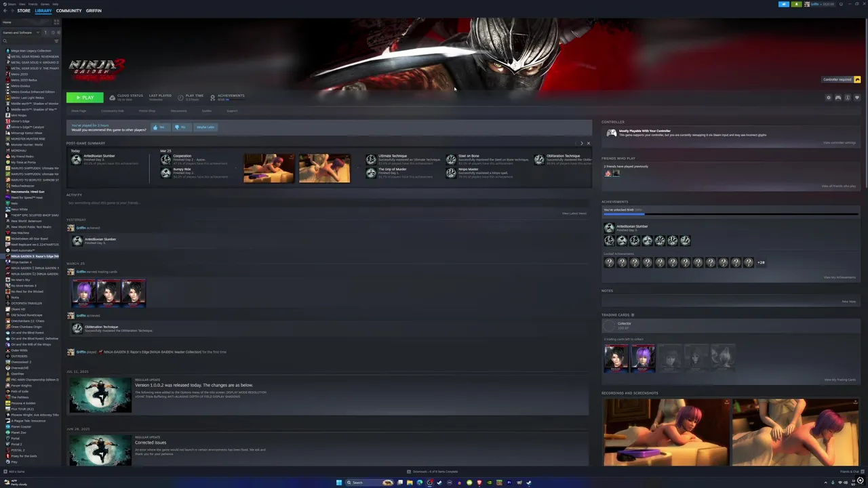Click View My Trading Cards link

[x=840, y=380]
